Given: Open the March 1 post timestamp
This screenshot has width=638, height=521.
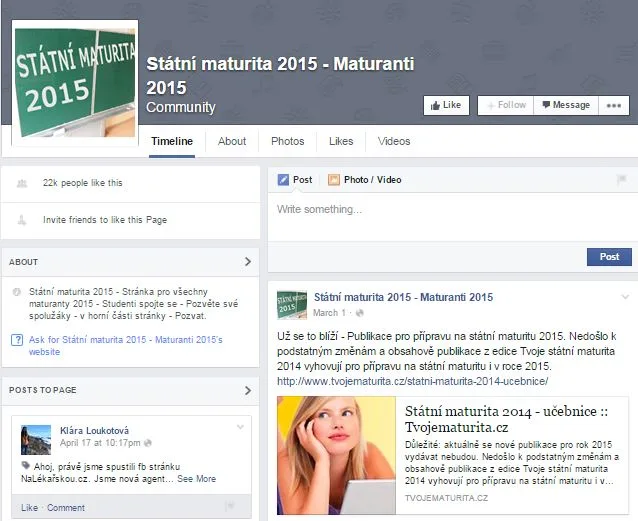Looking at the screenshot, I should coord(329,313).
